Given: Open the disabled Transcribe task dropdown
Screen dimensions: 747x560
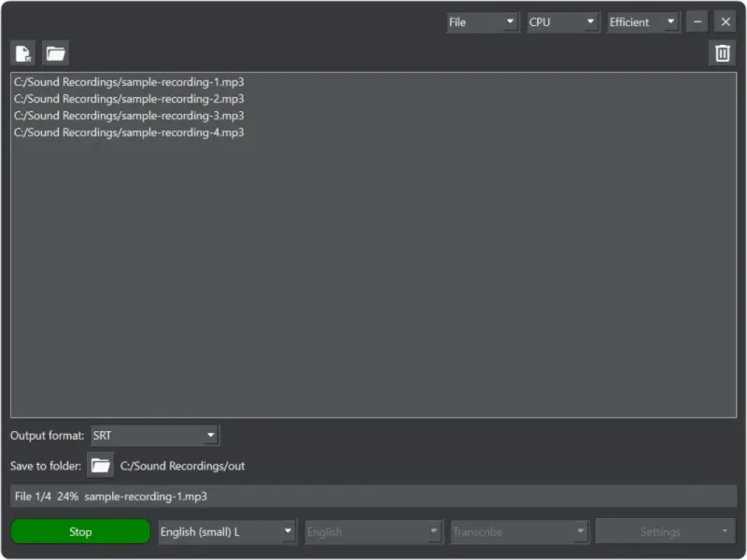Looking at the screenshot, I should tap(520, 531).
